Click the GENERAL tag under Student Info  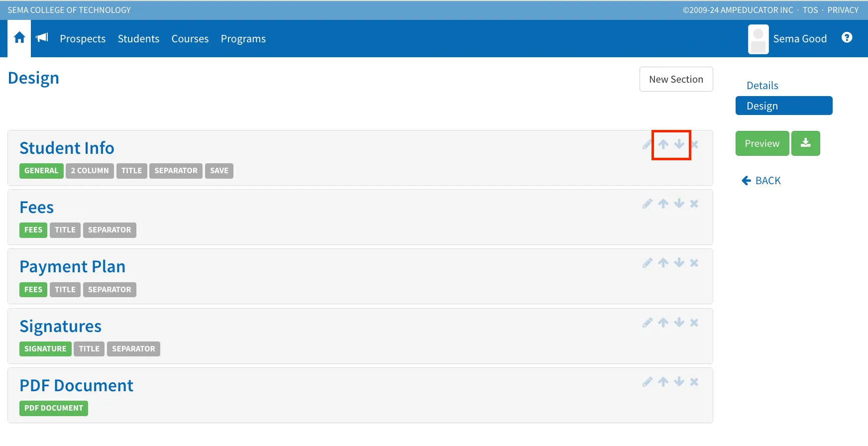click(x=41, y=171)
